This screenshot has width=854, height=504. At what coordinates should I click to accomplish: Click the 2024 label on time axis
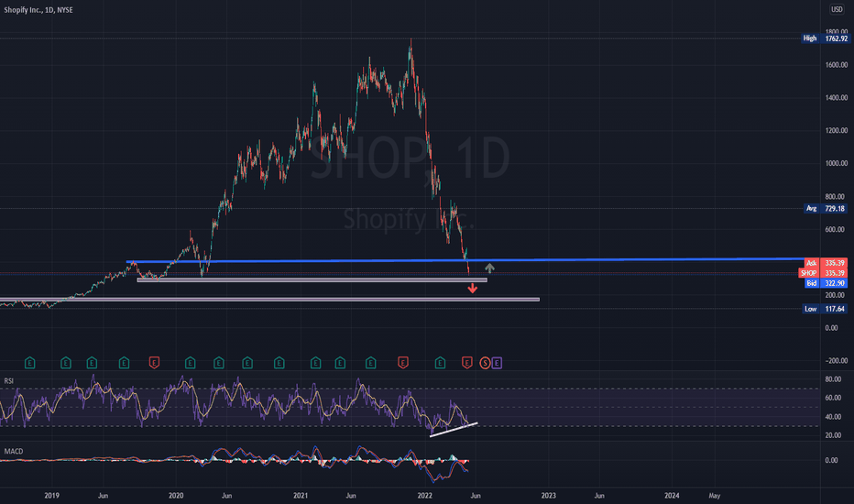click(x=672, y=495)
